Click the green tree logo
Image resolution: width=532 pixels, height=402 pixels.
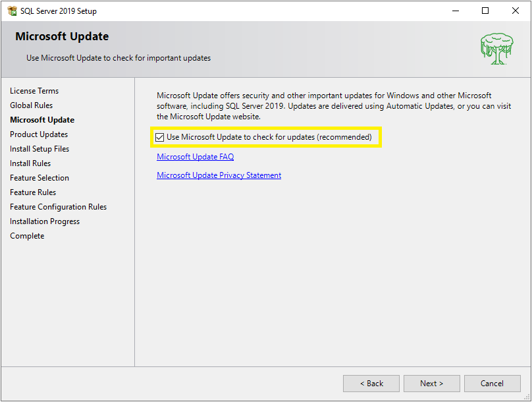496,49
